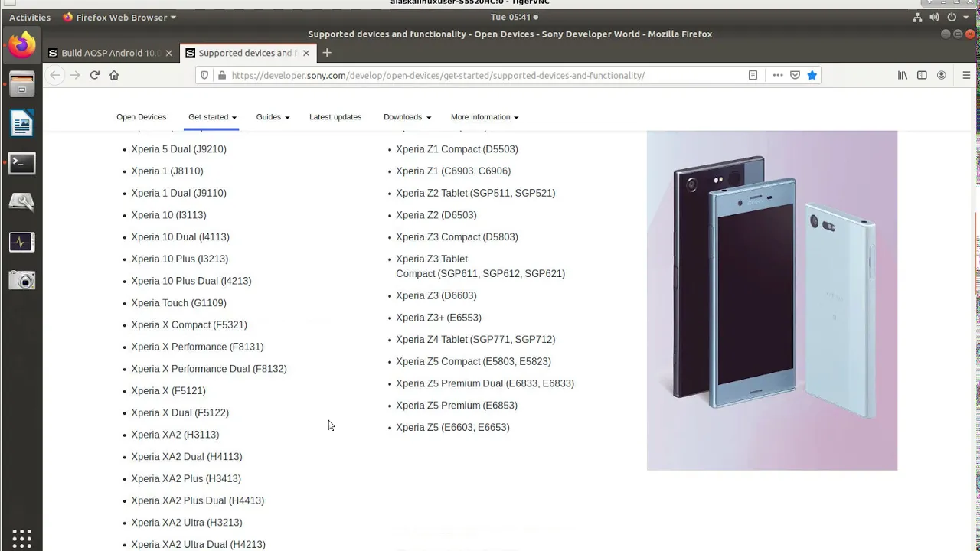
Task: Open the System Monitor dock icon
Action: pyautogui.click(x=21, y=242)
